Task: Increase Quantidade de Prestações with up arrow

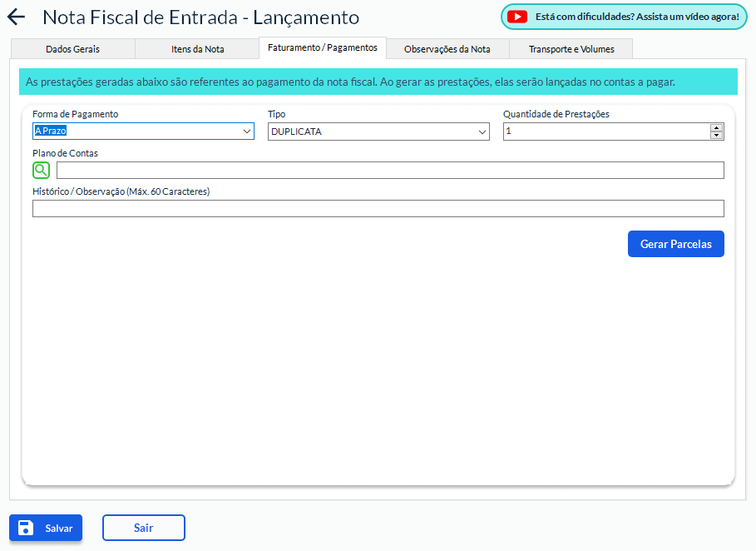Action: tap(716, 127)
